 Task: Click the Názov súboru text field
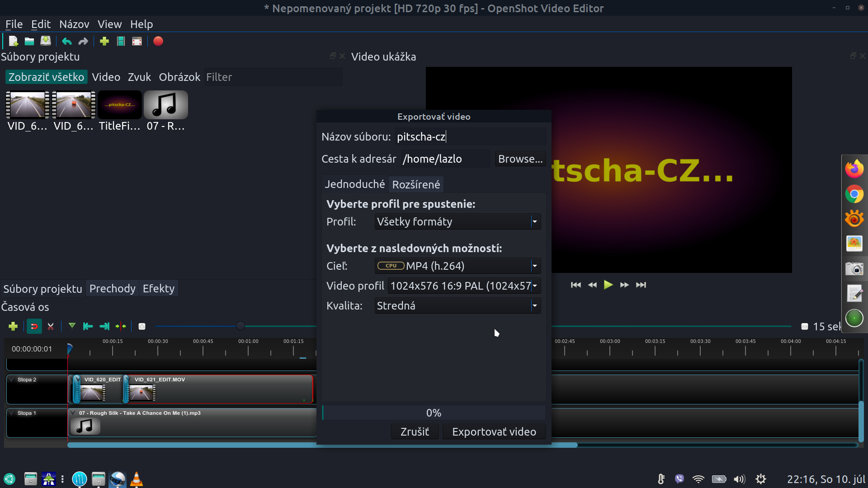click(470, 137)
